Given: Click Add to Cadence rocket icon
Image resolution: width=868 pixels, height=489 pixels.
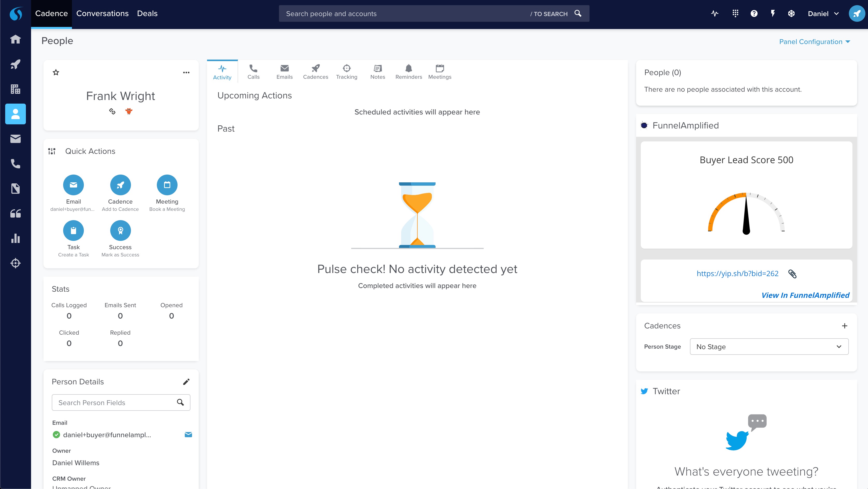Looking at the screenshot, I should coord(120,185).
